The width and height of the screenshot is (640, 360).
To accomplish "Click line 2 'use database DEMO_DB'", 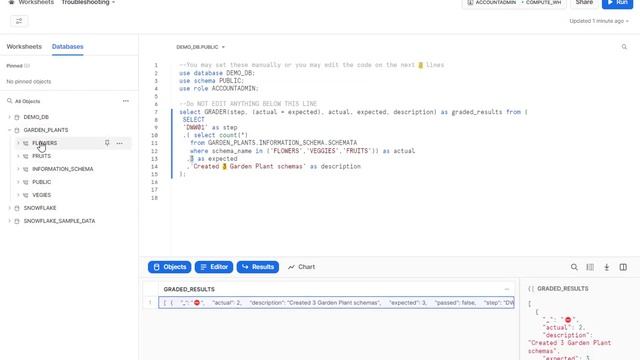I will coord(217,73).
